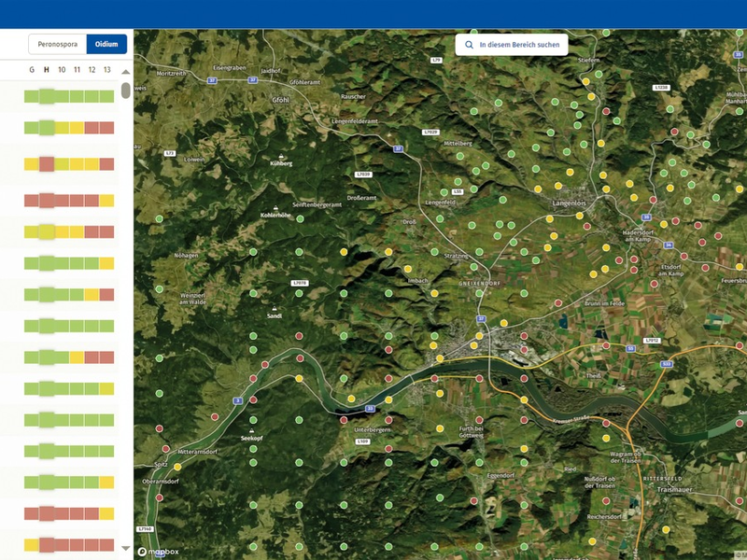
Task: Select the G column in the forecast header
Action: [x=32, y=69]
